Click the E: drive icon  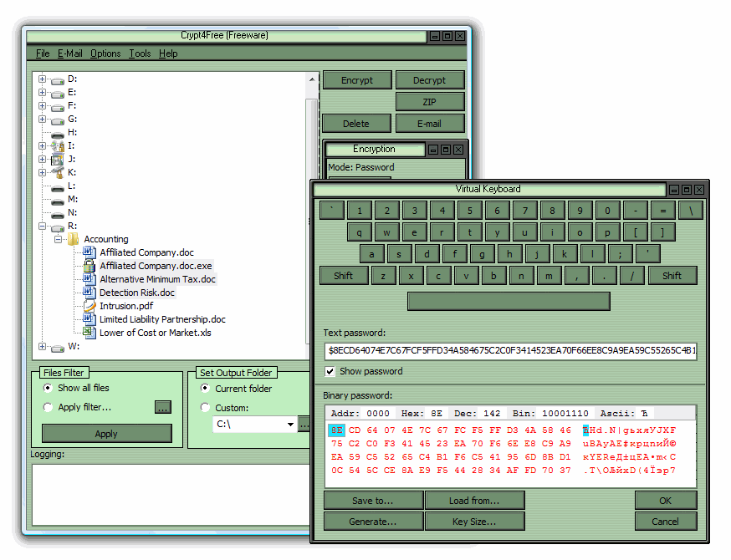pyautogui.click(x=58, y=94)
